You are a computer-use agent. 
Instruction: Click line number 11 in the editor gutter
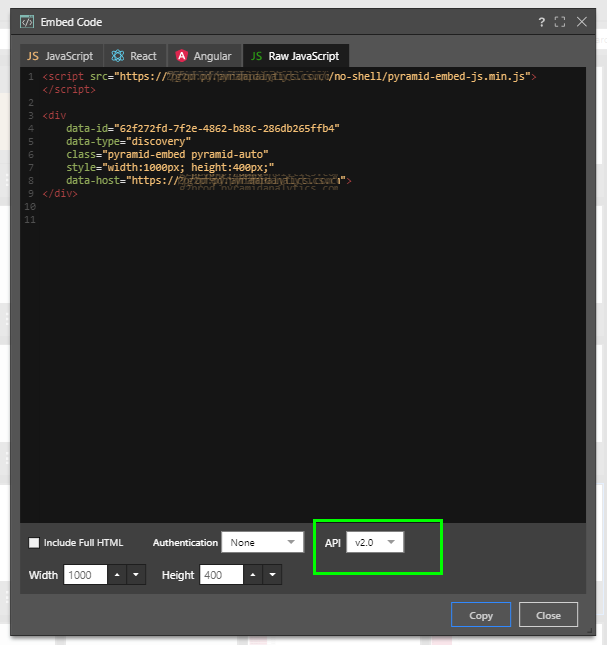30,220
